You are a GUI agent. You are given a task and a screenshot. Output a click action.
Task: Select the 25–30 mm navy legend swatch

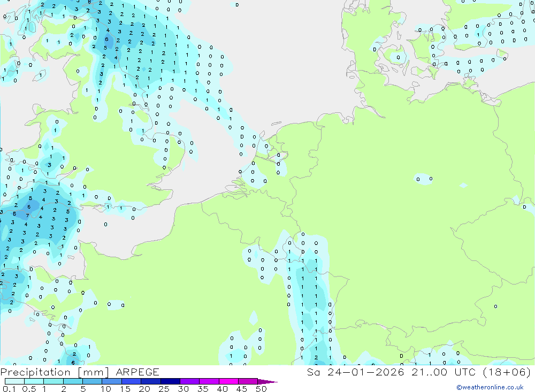tap(170, 381)
